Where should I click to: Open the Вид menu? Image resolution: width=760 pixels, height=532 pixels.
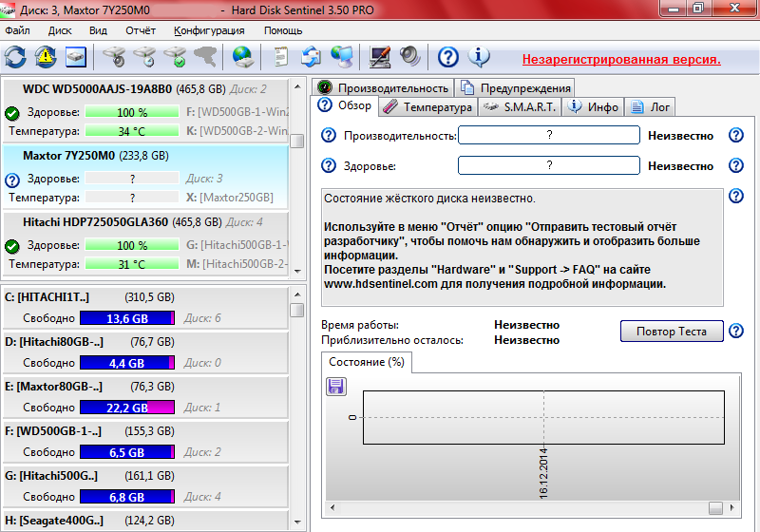[x=98, y=30]
